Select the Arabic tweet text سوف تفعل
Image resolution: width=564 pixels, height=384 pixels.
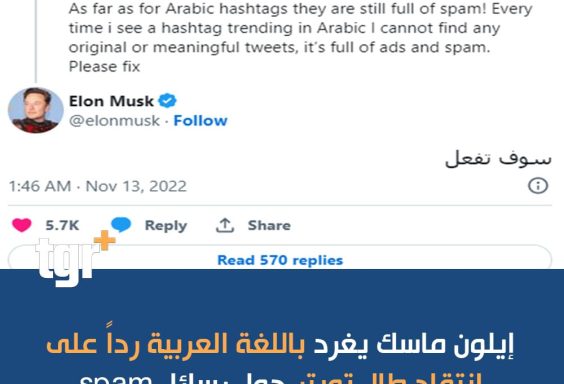pyautogui.click(x=498, y=158)
